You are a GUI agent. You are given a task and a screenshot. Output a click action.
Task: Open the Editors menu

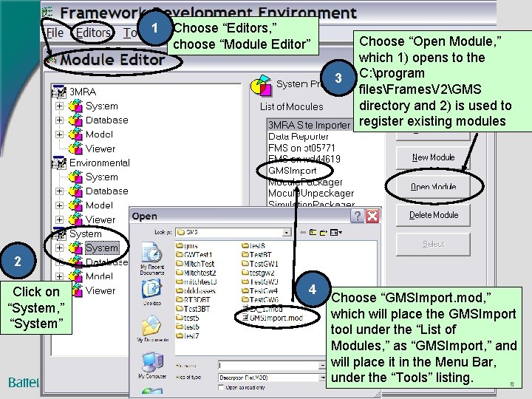(93, 33)
